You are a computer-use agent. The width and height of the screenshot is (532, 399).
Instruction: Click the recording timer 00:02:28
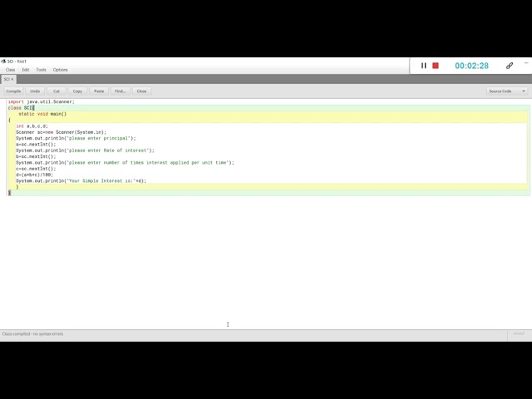coord(471,66)
